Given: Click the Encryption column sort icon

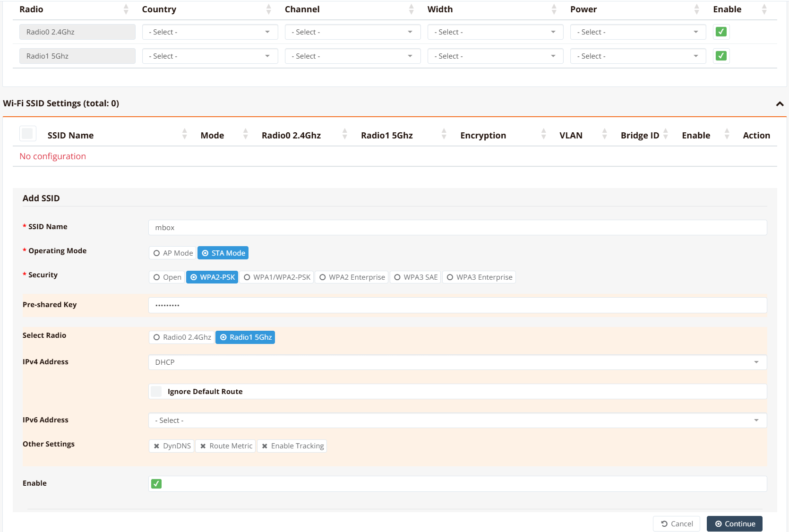Looking at the screenshot, I should pos(543,135).
